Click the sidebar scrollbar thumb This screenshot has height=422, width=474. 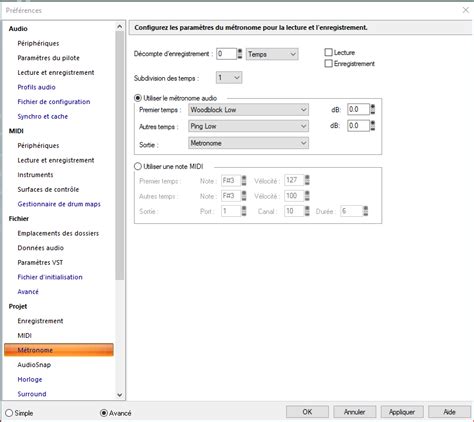pyautogui.click(x=120, y=155)
